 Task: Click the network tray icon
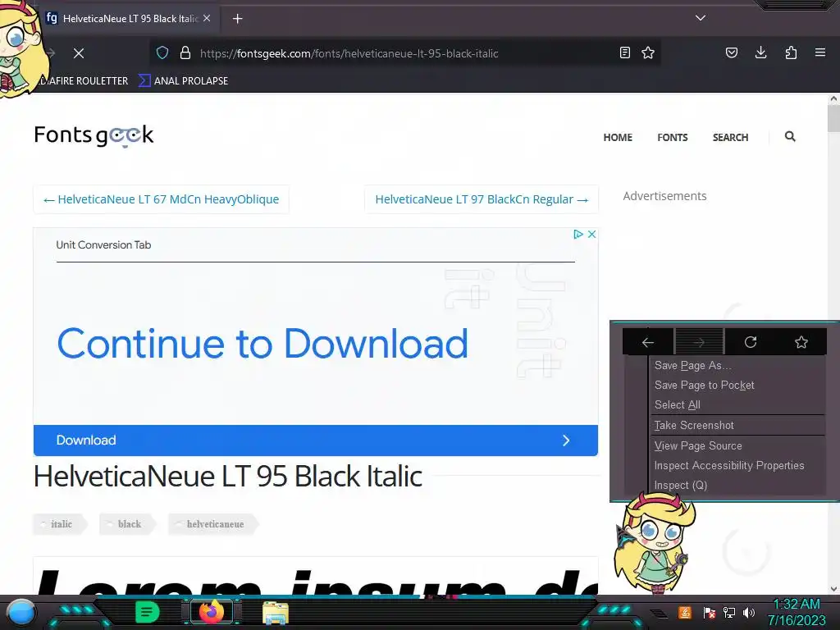[x=729, y=612]
